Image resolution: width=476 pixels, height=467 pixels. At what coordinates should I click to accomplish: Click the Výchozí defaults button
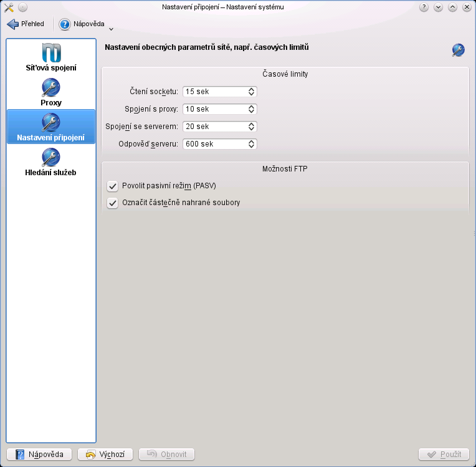pyautogui.click(x=105, y=455)
